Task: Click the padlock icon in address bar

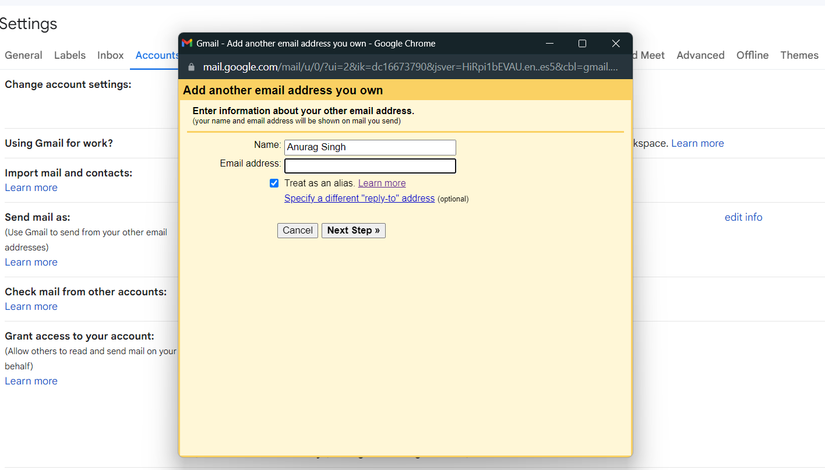Action: [192, 67]
